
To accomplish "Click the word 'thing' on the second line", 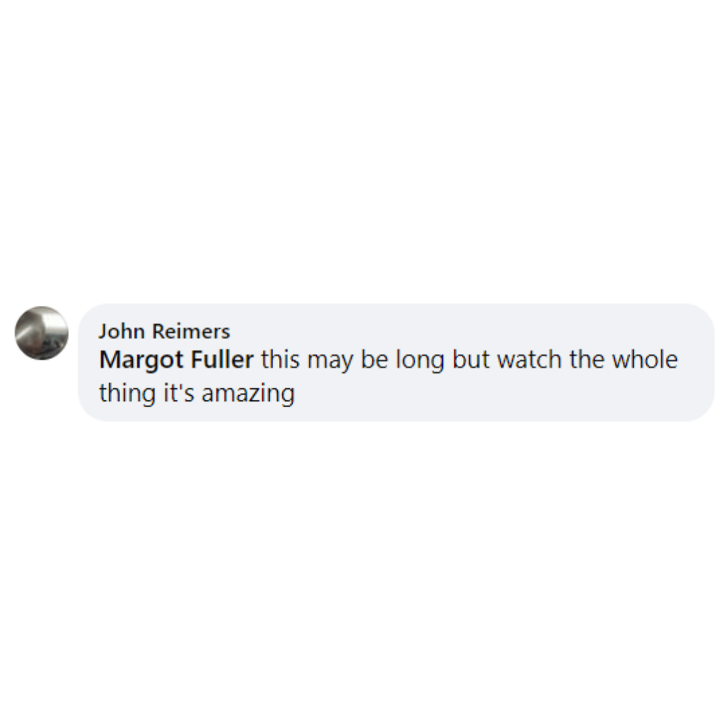I will tap(127, 394).
